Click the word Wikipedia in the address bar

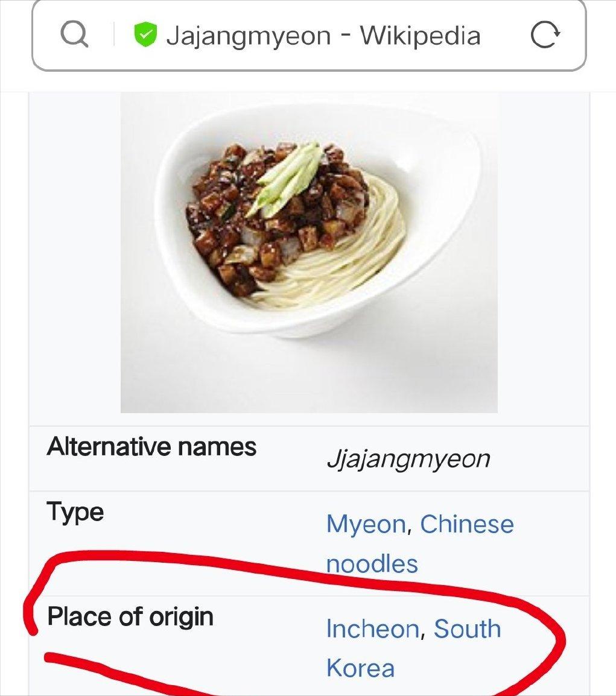tap(420, 36)
